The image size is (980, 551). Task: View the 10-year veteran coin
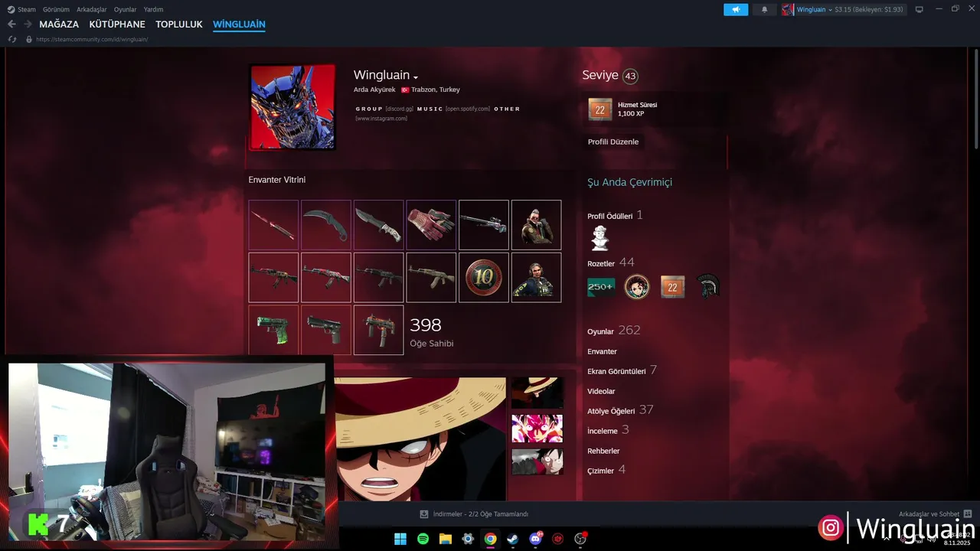[x=484, y=278]
